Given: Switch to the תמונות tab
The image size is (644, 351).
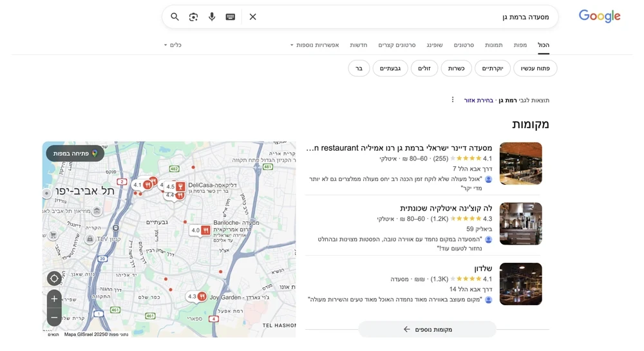Looking at the screenshot, I should point(494,44).
